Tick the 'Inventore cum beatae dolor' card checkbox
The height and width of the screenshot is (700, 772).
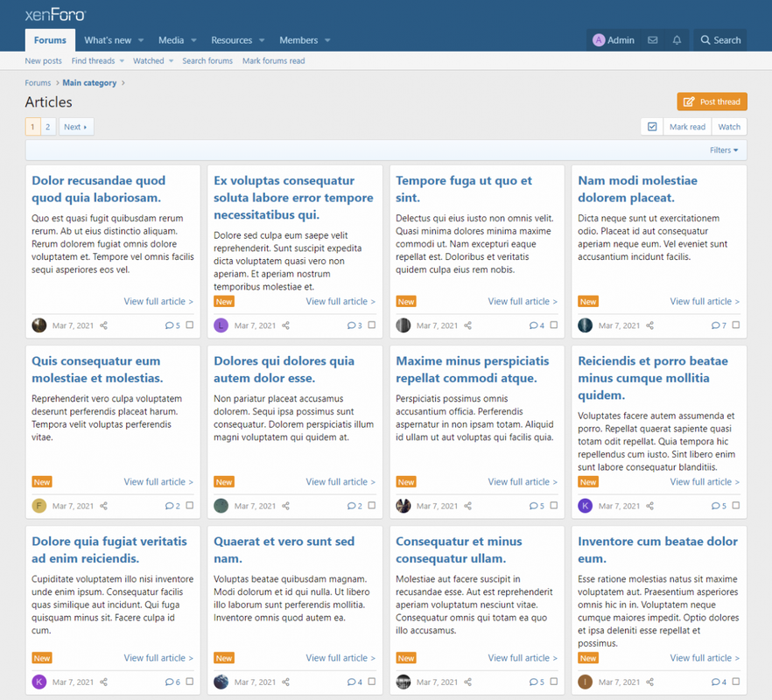(x=735, y=682)
